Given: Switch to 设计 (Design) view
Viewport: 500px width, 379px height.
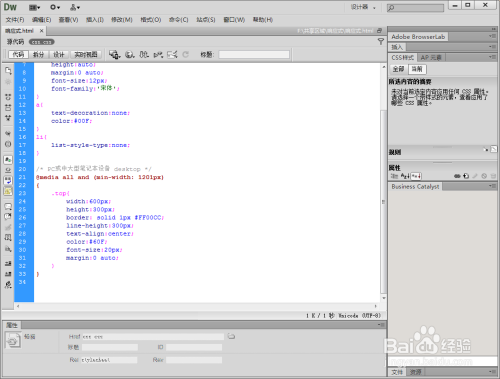Looking at the screenshot, I should 59,55.
